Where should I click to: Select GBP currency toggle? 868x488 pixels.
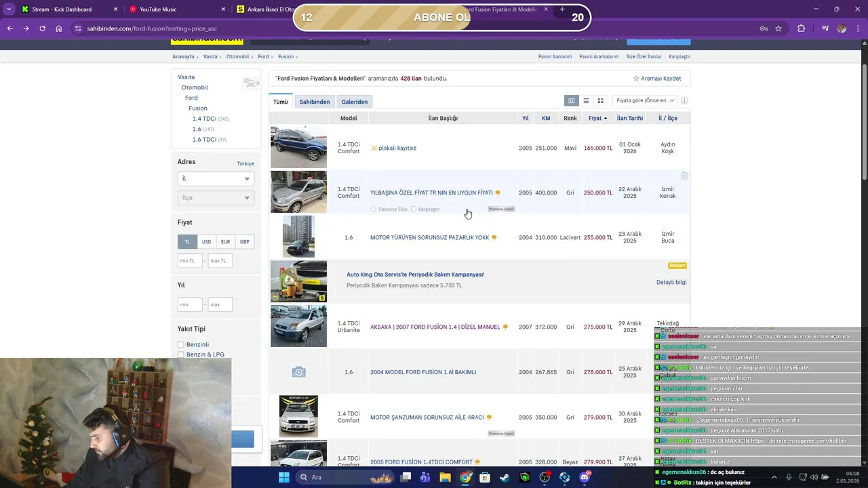244,241
